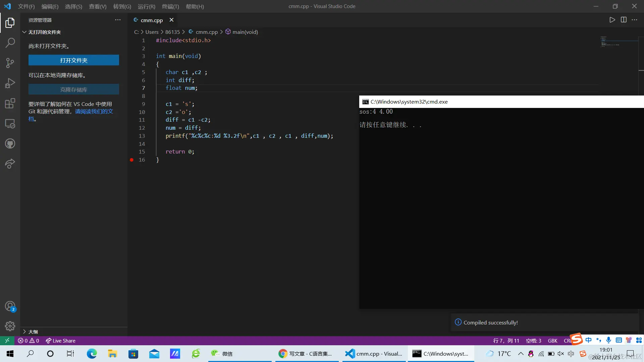Toggle the breakpoint on line 16
This screenshot has height=362, width=644.
click(x=132, y=160)
